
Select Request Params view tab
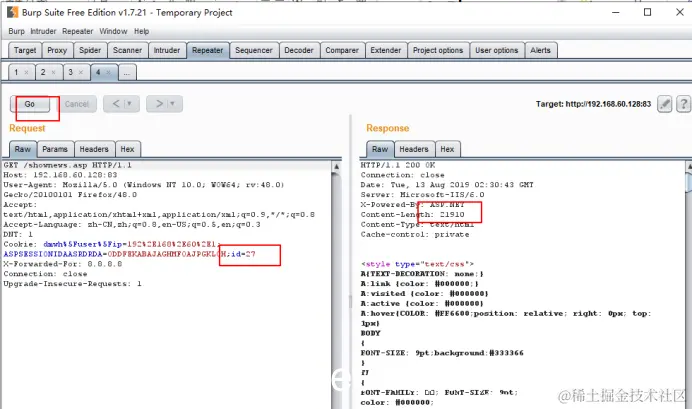pyautogui.click(x=55, y=149)
